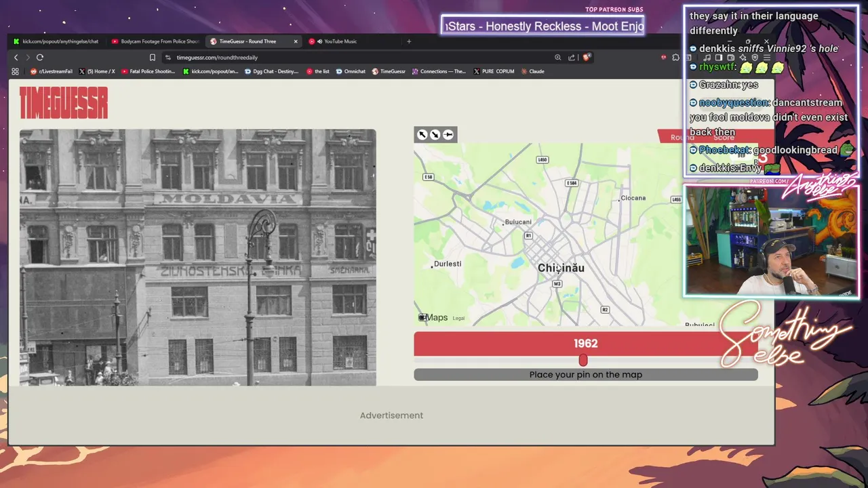Open the Fatal Police Shootin... bookmark
This screenshot has height=488, width=868.
click(148, 71)
